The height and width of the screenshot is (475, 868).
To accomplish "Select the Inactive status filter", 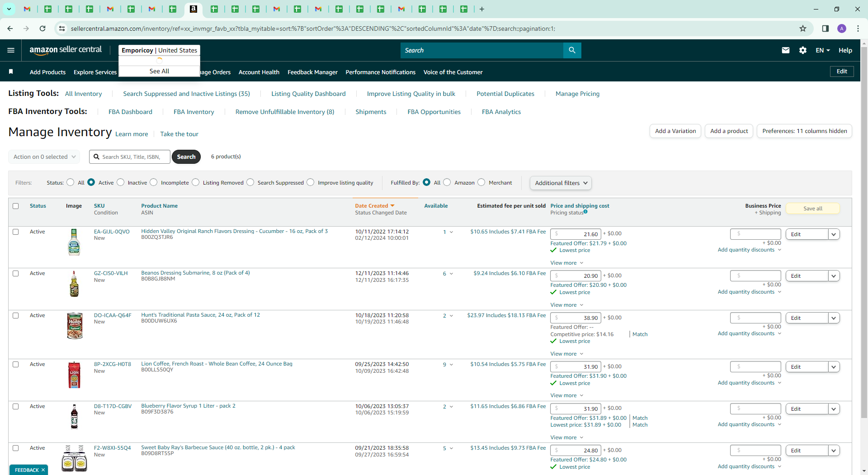I will [x=120, y=182].
